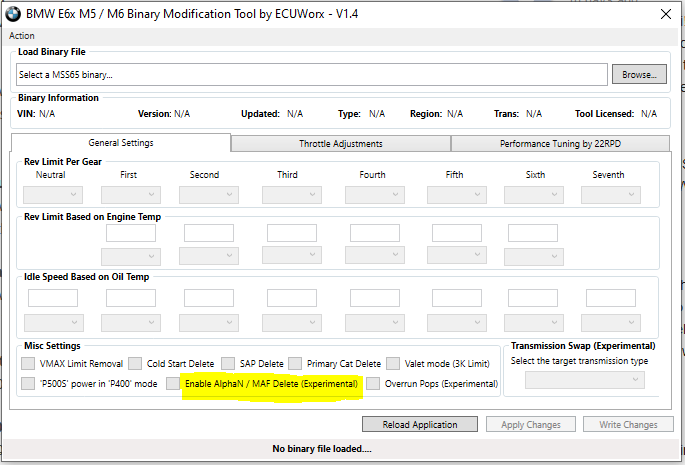
Task: Open the First gear rev limit dropdown
Action: point(131,194)
